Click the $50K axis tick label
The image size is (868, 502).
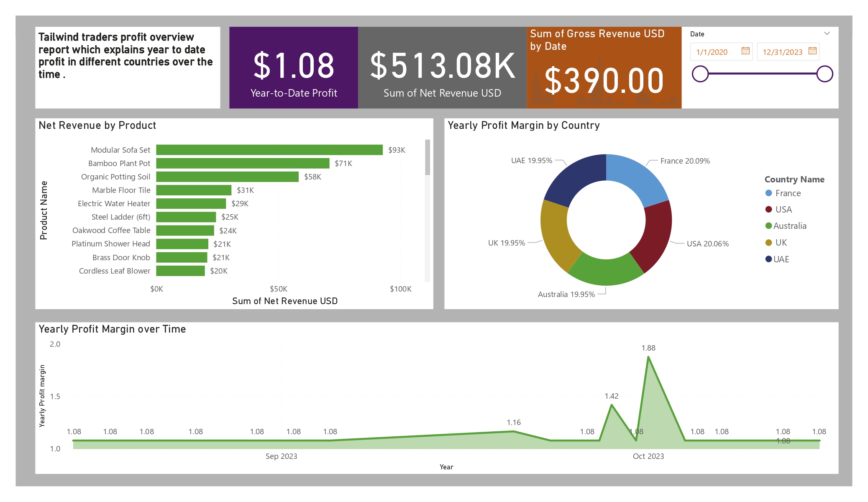[279, 289]
